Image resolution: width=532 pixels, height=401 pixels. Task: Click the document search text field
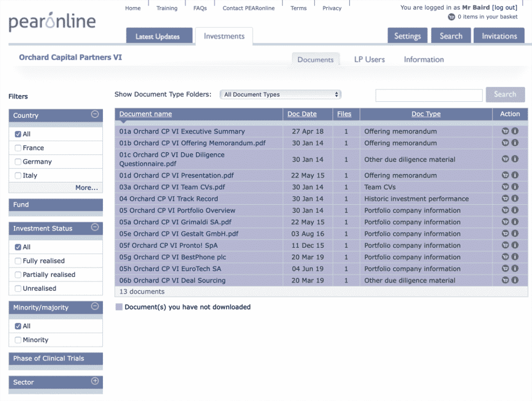pyautogui.click(x=429, y=96)
